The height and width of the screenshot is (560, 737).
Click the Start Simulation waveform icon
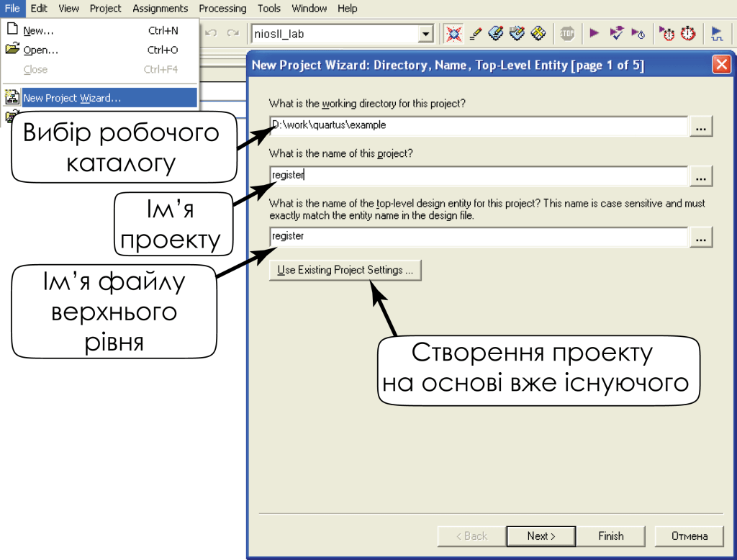tap(717, 33)
